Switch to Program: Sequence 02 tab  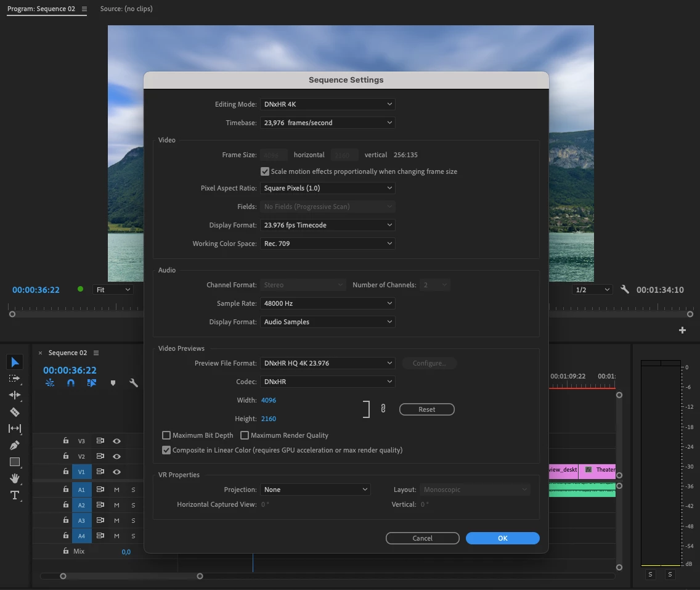41,9
